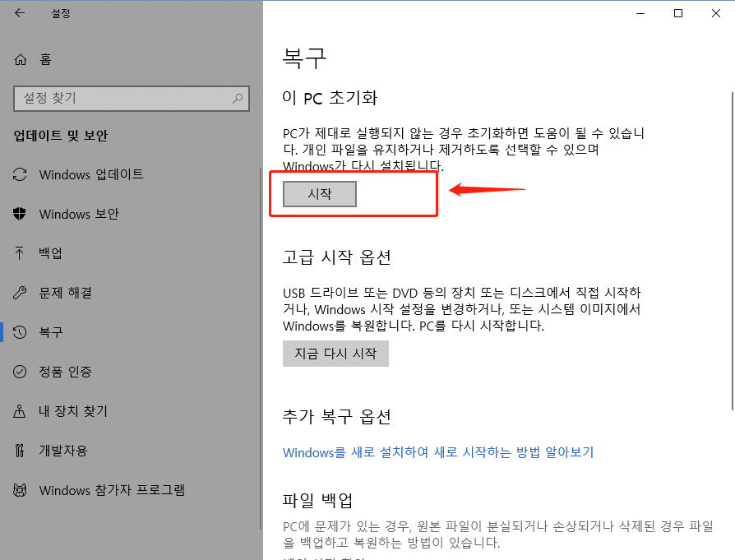
Task: Select the Windows 보안 shield icon
Action: (18, 214)
